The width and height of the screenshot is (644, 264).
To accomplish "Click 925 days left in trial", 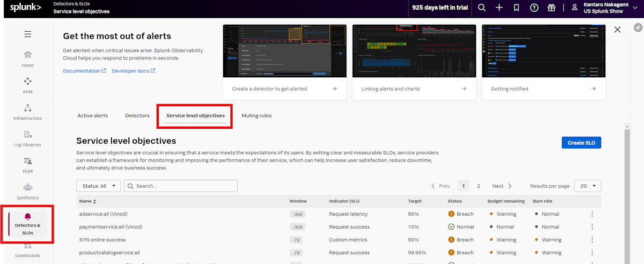I will point(440,8).
